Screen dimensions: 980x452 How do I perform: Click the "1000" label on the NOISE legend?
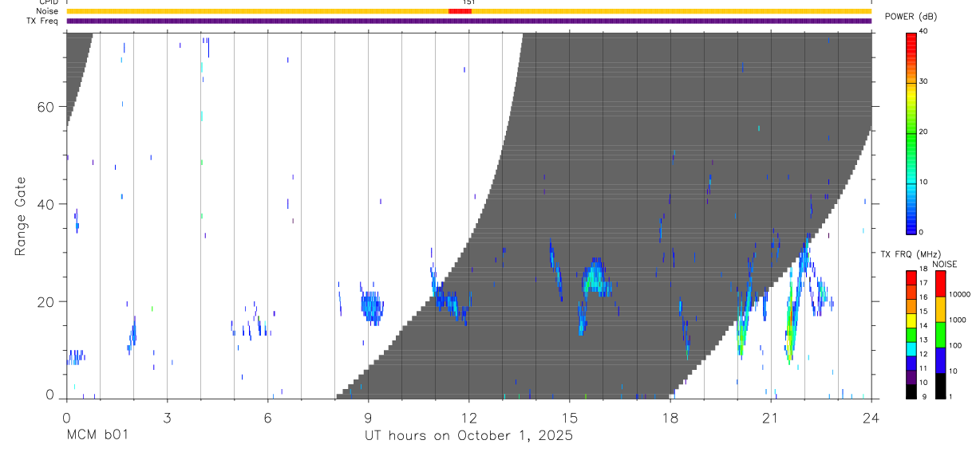click(x=958, y=320)
